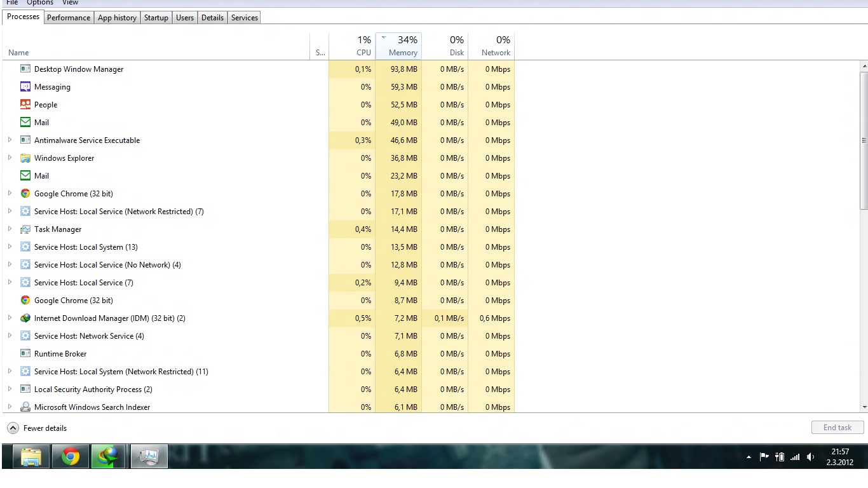Image resolution: width=868 pixels, height=488 pixels.
Task: Switch to the Performance tab
Action: (x=69, y=18)
